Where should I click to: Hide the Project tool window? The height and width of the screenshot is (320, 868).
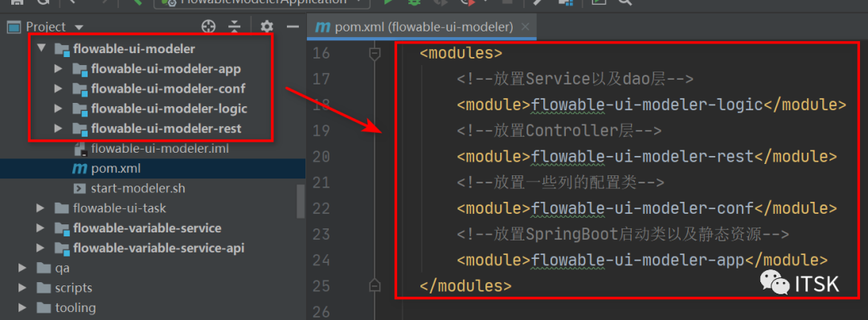[293, 27]
